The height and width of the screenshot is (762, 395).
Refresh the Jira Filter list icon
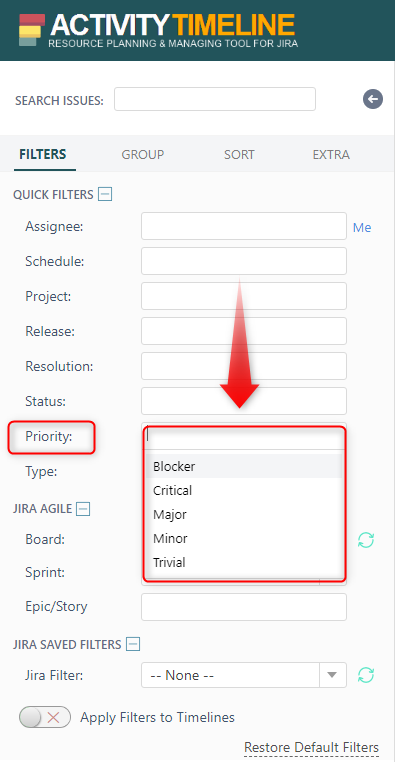click(x=366, y=675)
